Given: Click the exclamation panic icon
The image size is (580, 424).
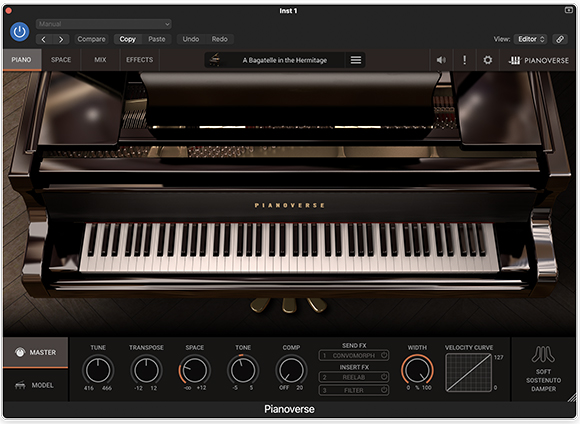Looking at the screenshot, I should 465,60.
